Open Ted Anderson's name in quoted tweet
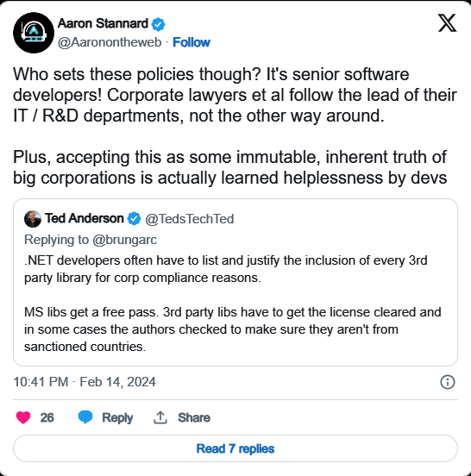 85,218
